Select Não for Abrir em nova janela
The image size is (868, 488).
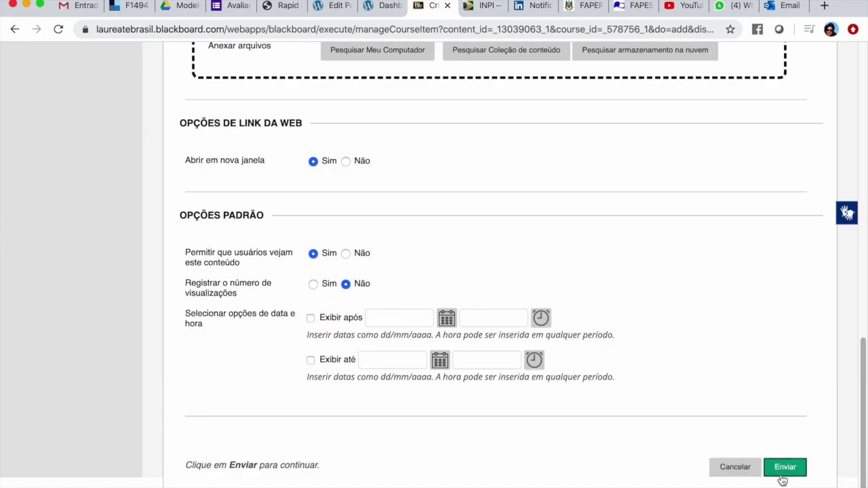(x=346, y=161)
